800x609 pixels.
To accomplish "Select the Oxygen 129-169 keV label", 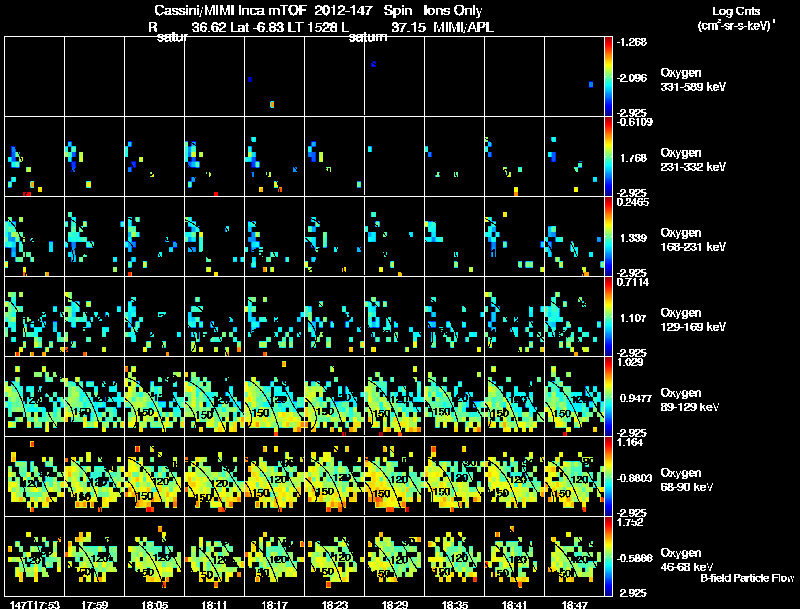I will coord(693,320).
